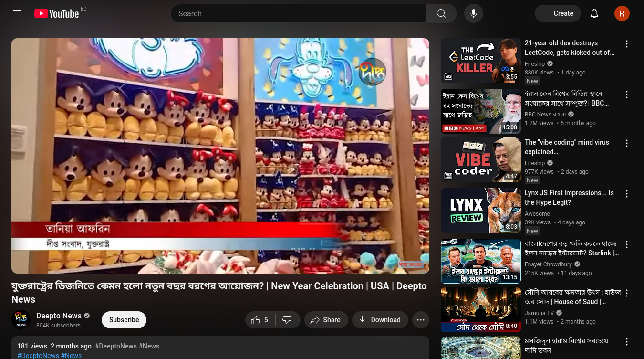
Task: Click the Create button
Action: point(558,13)
